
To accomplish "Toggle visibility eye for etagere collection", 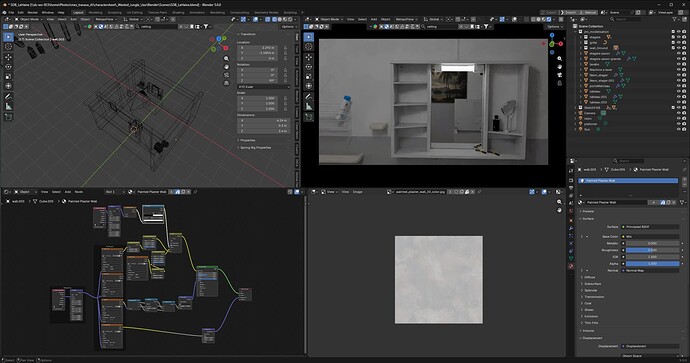I will point(679,37).
